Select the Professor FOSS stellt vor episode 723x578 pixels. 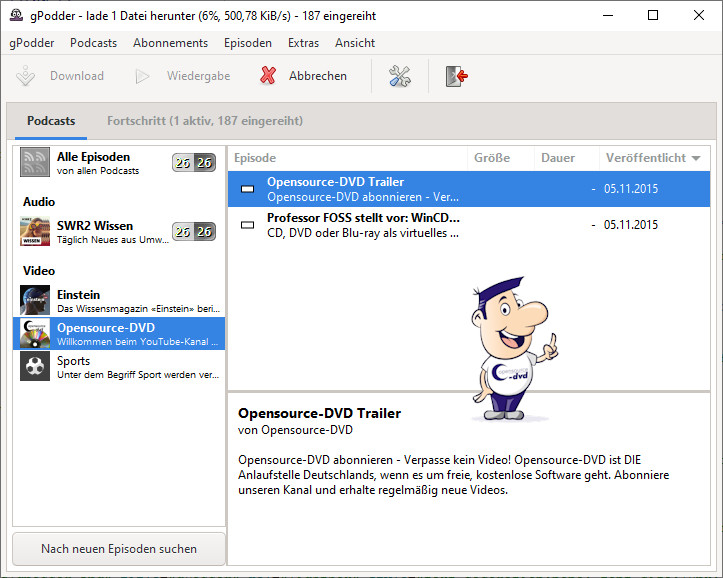click(469, 225)
